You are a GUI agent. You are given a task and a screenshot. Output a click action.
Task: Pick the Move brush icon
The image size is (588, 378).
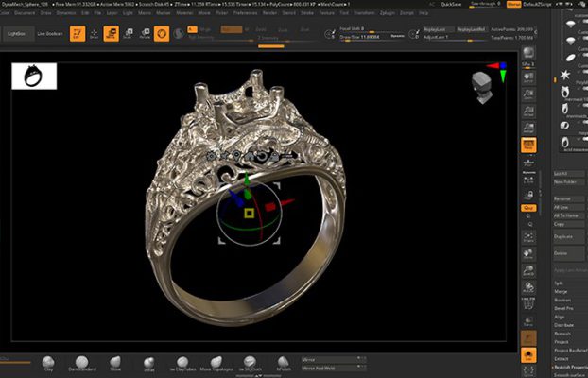pyautogui.click(x=115, y=363)
